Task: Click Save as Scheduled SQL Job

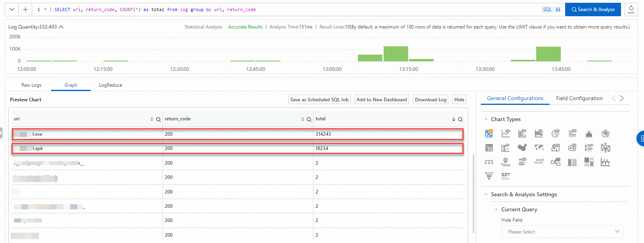Action: click(x=319, y=100)
